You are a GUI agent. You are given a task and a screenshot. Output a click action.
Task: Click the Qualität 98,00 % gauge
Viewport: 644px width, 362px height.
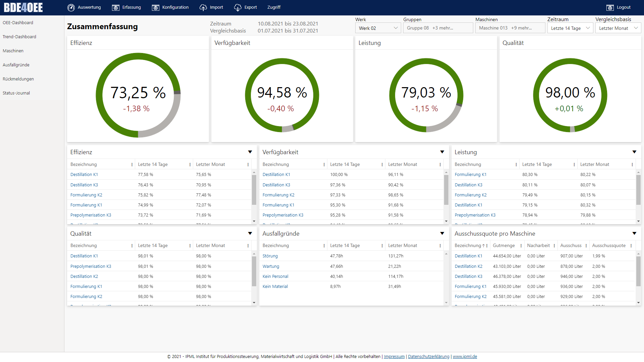pyautogui.click(x=570, y=95)
